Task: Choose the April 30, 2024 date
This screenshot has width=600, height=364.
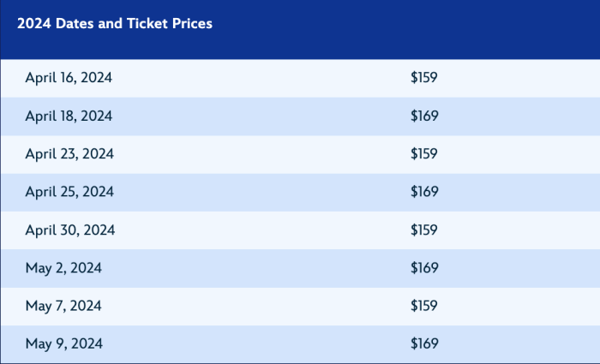Action: tap(69, 230)
